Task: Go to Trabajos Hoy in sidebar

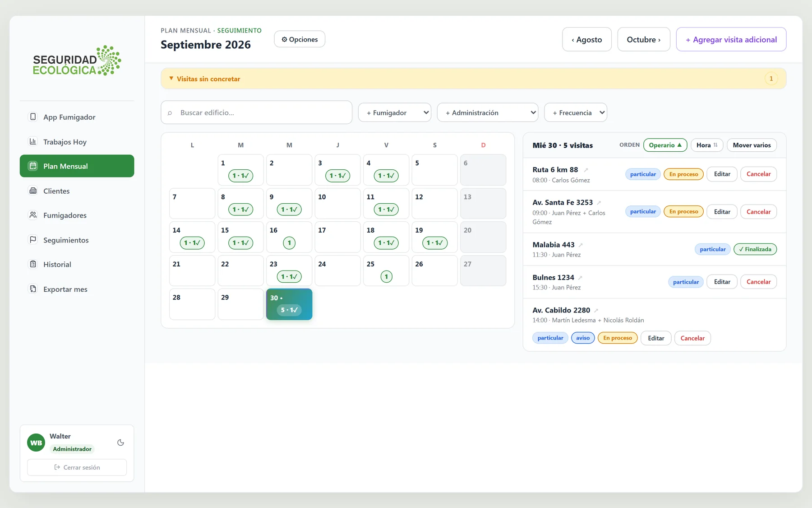Action: (x=77, y=141)
